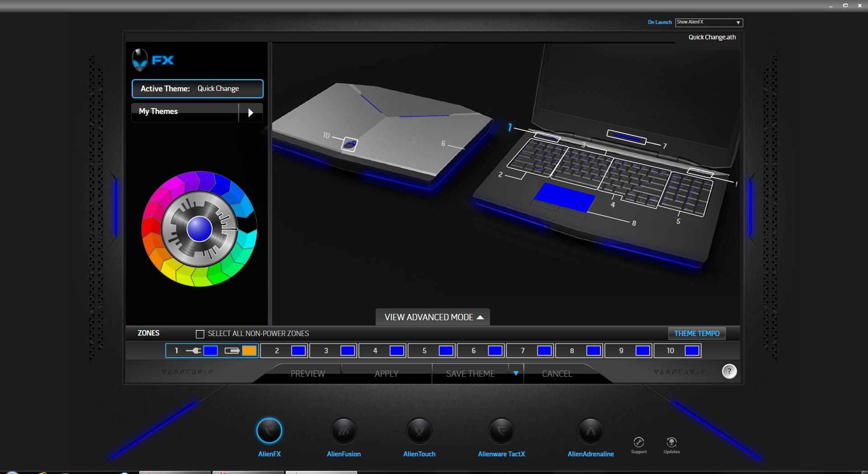
Task: Open the AlienFX module icon
Action: pyautogui.click(x=269, y=431)
